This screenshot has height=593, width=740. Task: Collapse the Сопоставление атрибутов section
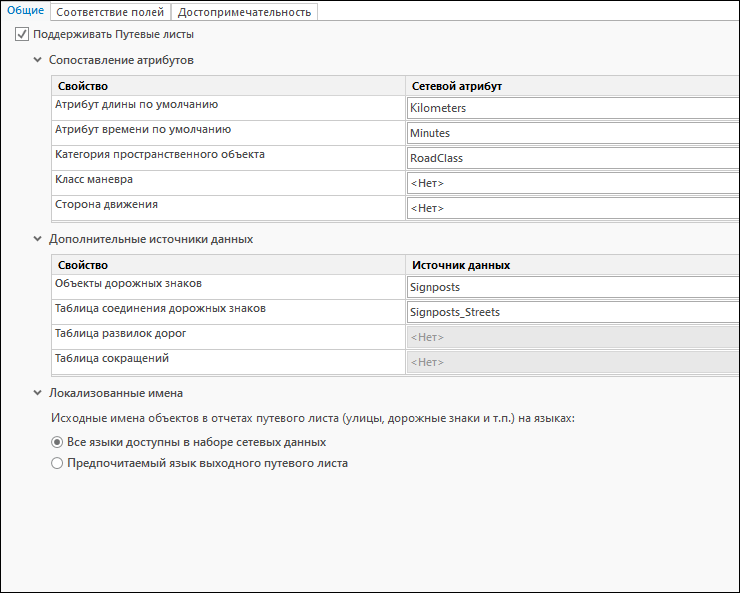(38, 60)
